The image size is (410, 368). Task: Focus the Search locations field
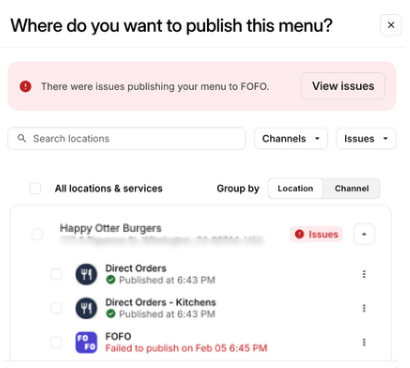127,138
